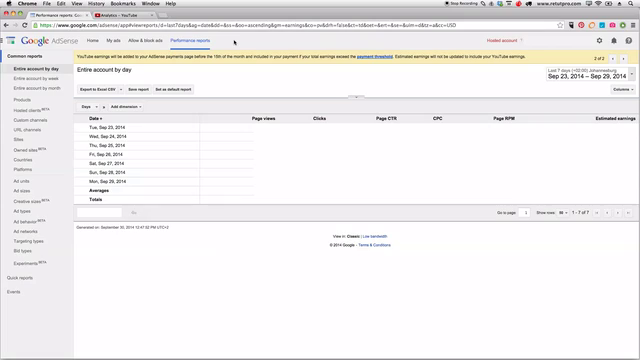640x360 pixels.
Task: Click Hosted account label
Action: tap(502, 40)
